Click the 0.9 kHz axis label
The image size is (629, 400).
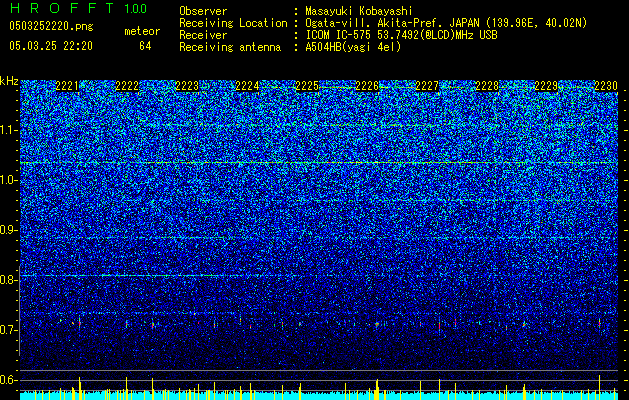click(9, 230)
